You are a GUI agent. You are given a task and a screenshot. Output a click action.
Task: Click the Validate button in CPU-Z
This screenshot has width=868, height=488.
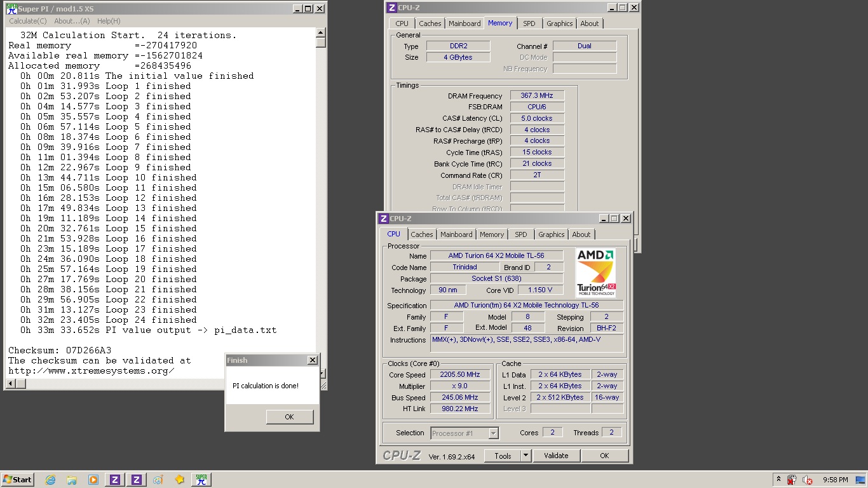click(556, 456)
